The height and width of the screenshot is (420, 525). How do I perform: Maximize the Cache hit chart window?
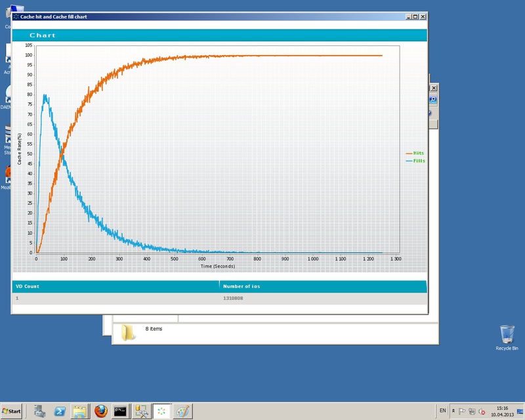click(415, 16)
